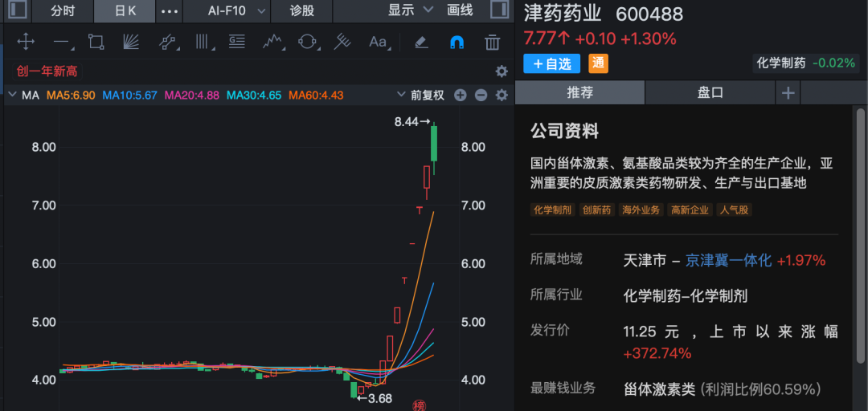Screen dimensions: 868x411
Task: Delete all drawings with trash icon
Action: pyautogui.click(x=493, y=42)
